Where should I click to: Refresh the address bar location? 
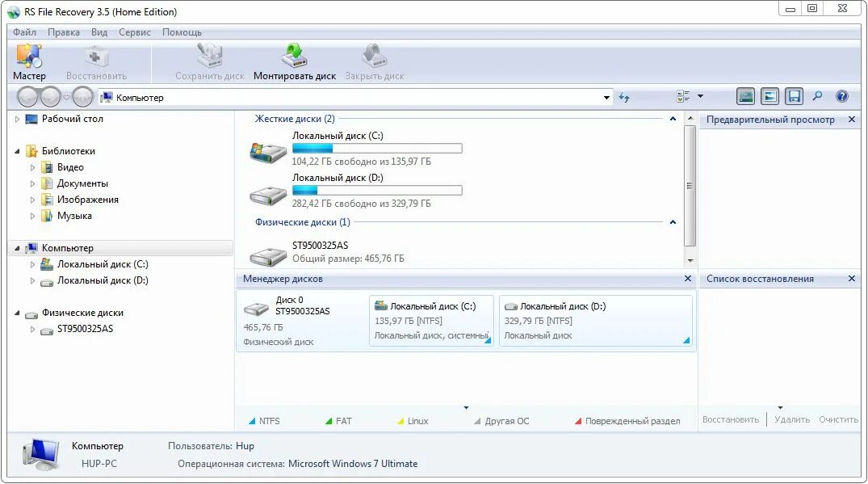coord(624,98)
